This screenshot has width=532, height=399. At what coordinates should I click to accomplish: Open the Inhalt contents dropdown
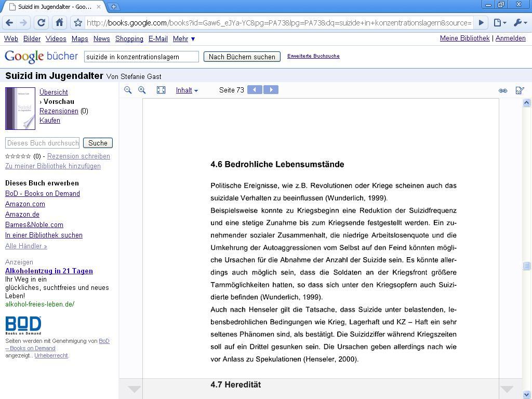tap(187, 90)
